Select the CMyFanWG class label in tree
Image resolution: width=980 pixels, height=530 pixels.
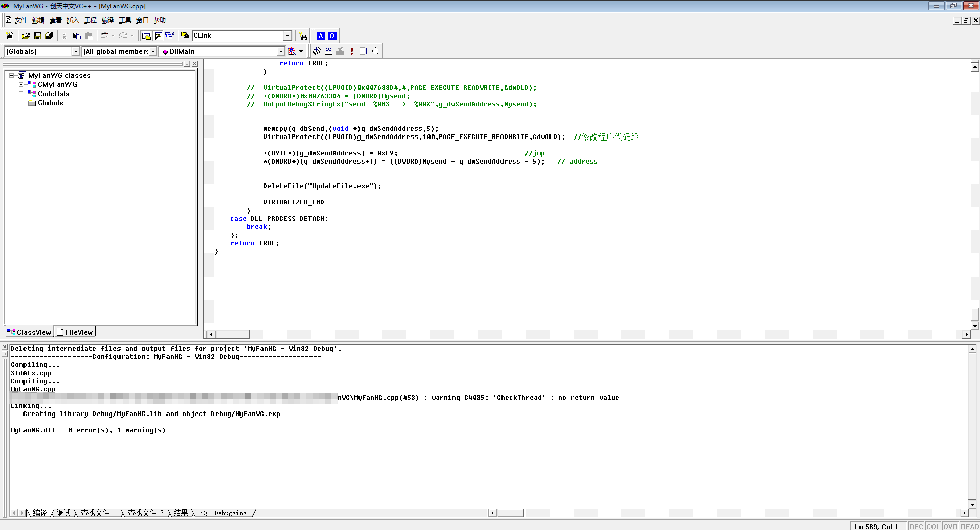(x=57, y=84)
